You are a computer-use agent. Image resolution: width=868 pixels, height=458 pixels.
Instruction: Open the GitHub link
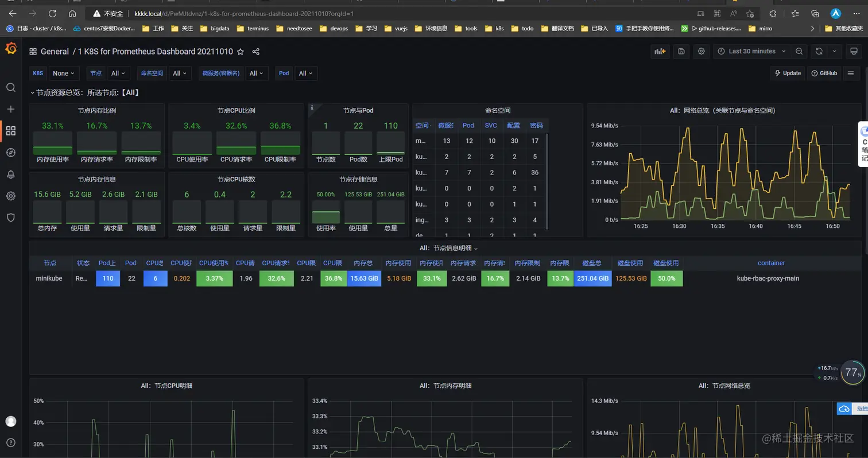click(x=824, y=73)
